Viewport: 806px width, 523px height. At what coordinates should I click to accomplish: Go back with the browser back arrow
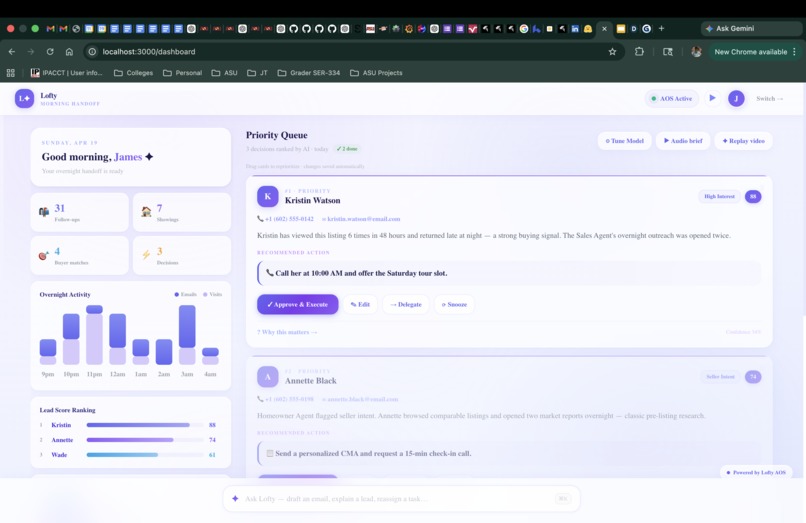pos(12,51)
